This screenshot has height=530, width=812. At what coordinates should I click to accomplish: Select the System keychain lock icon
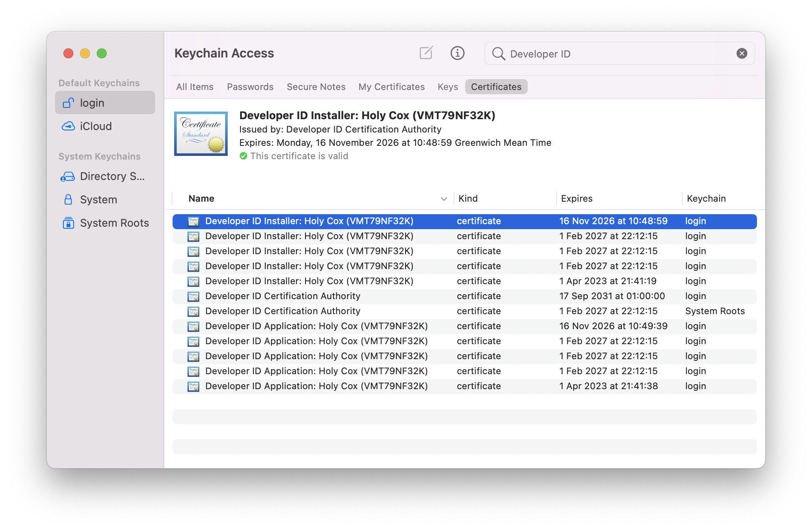point(68,200)
